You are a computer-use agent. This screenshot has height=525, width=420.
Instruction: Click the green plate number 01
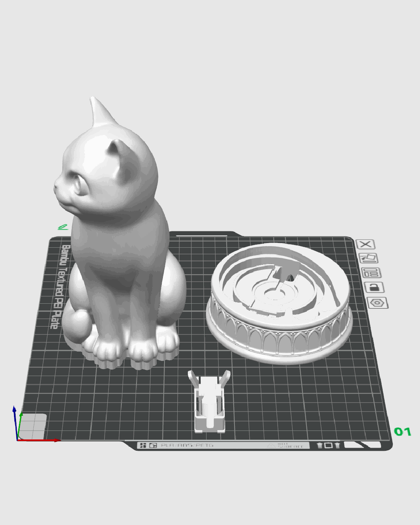[402, 432]
